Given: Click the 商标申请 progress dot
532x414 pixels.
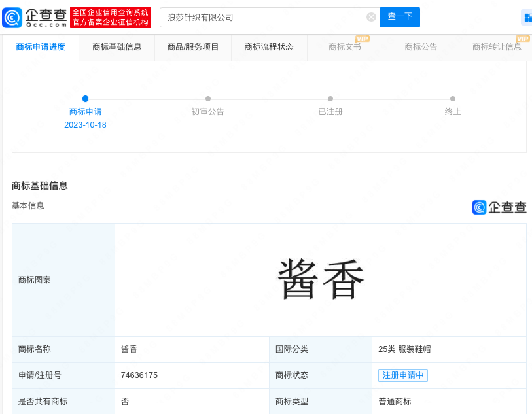Looking at the screenshot, I should coord(85,99).
